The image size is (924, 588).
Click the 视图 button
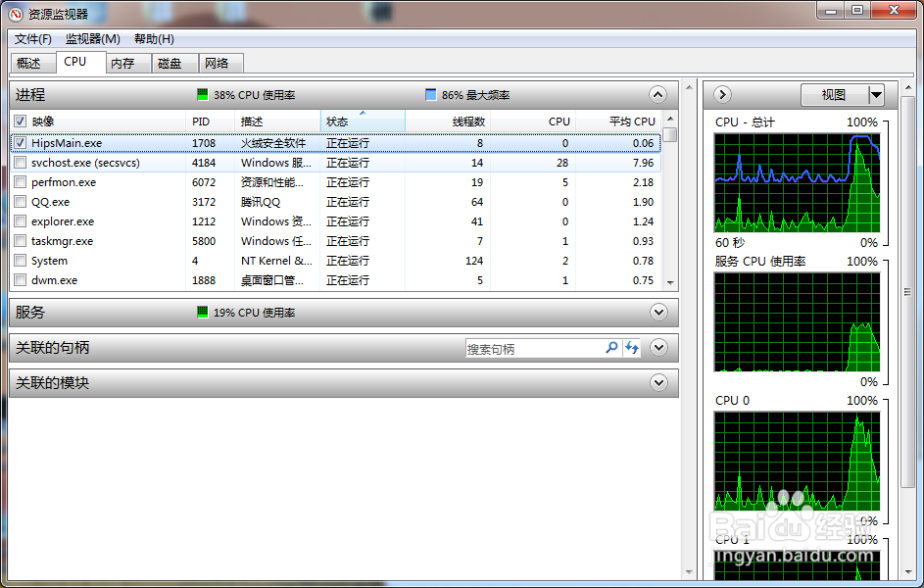pyautogui.click(x=835, y=94)
